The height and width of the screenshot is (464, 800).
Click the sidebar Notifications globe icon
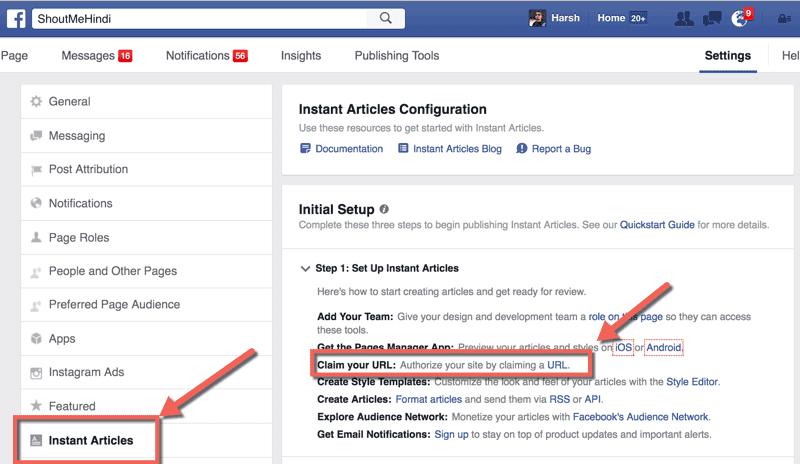point(36,203)
